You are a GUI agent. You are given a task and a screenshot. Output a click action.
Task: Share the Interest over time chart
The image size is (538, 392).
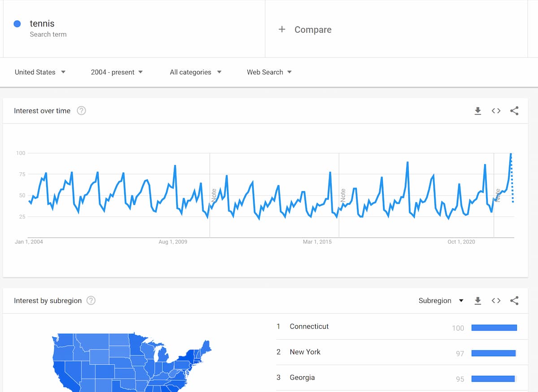(514, 111)
